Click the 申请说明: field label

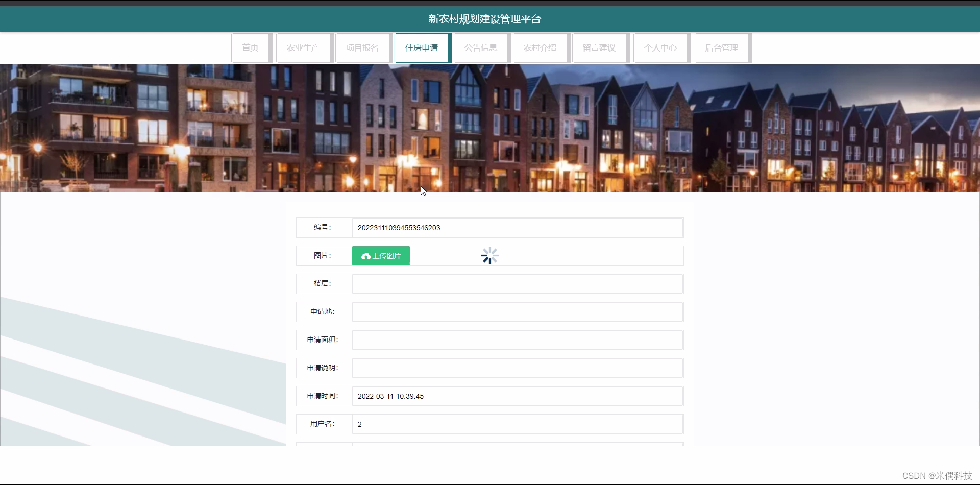pyautogui.click(x=323, y=368)
